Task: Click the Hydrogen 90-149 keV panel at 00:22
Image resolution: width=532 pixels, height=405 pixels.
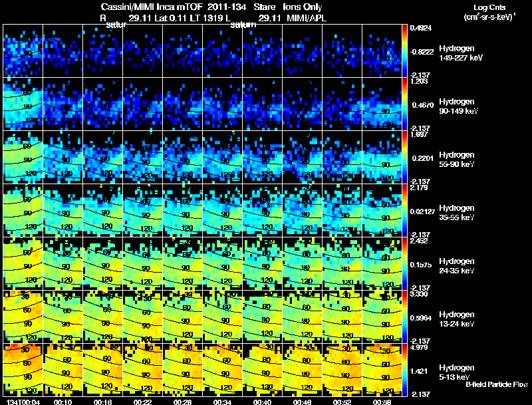Action: pyautogui.click(x=142, y=104)
